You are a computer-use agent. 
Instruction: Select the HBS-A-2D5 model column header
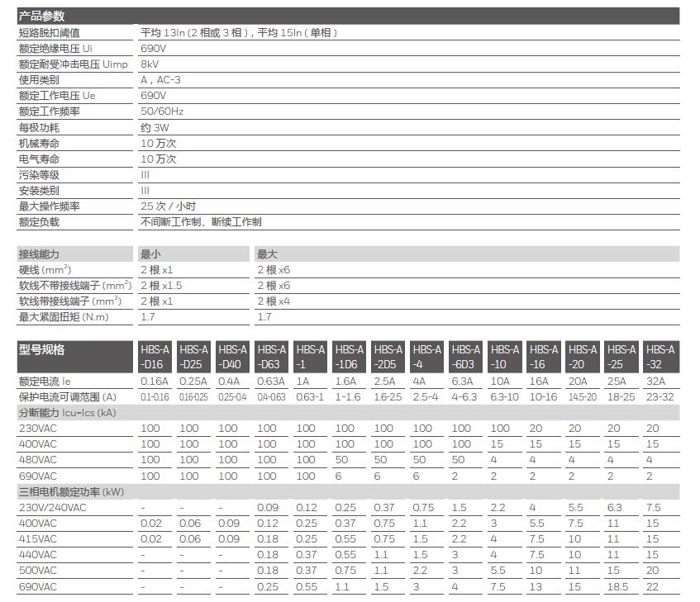point(388,357)
